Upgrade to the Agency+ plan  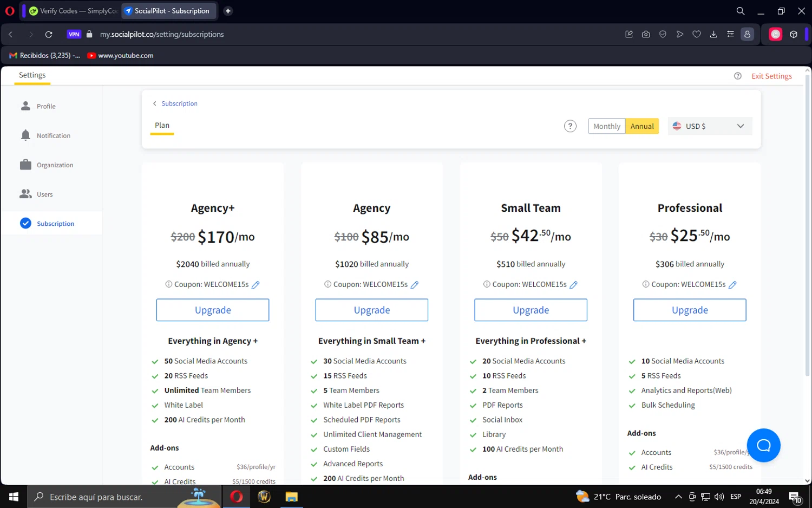point(213,310)
